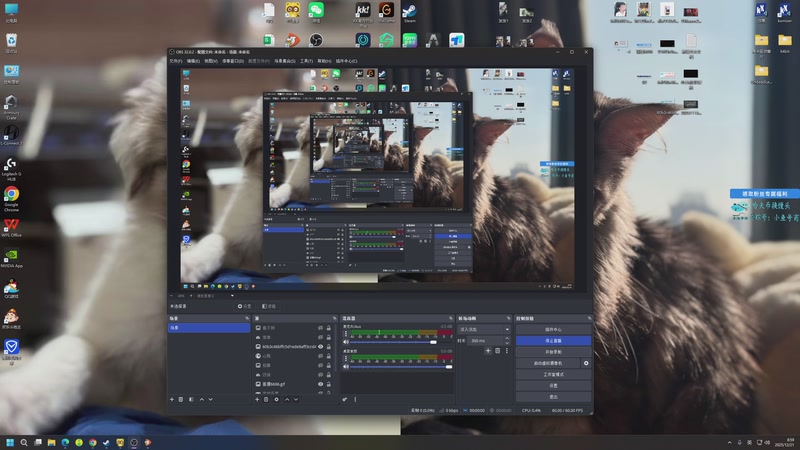Open source properties gear icon in Sources panel
Viewport: 800px width, 450px height.
pos(277,399)
